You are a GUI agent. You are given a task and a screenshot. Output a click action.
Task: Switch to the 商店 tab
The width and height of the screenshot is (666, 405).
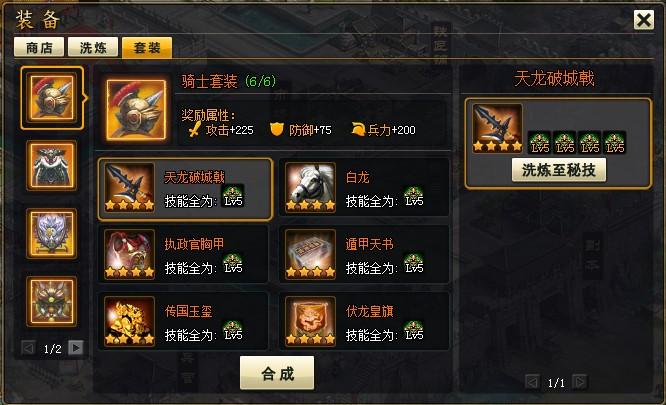(x=39, y=47)
